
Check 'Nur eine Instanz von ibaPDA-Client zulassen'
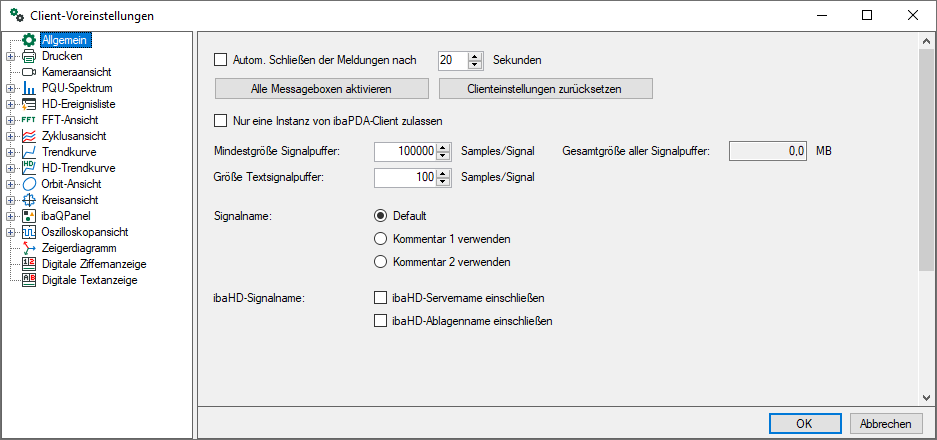point(222,121)
